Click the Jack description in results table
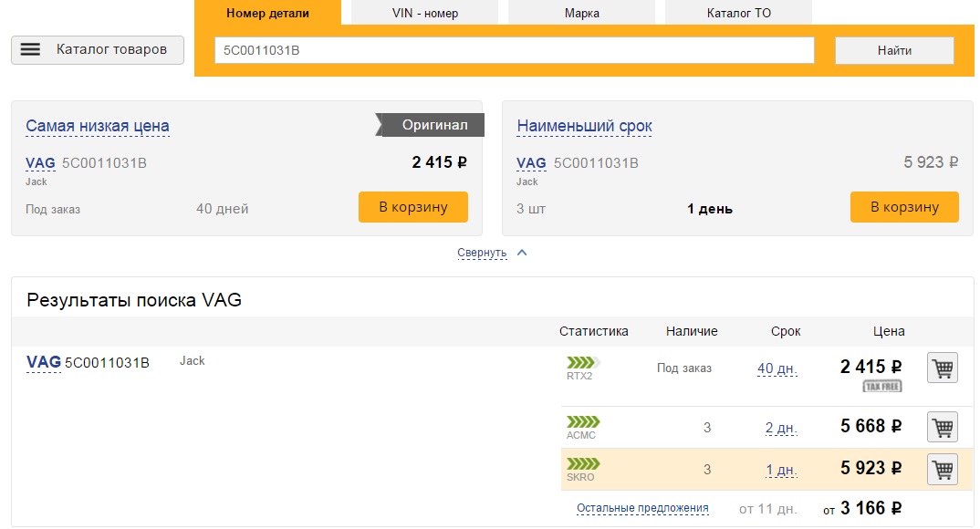This screenshot has height=529, width=980. coord(192,361)
